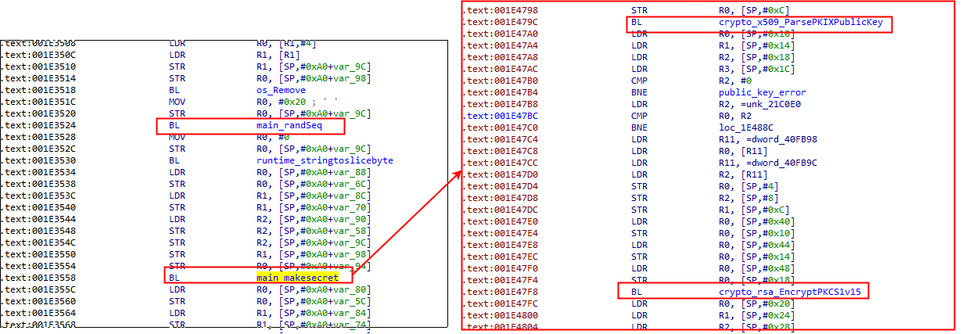Select address .text:001E351C
The width and height of the screenshot is (980, 334).
click(39, 102)
